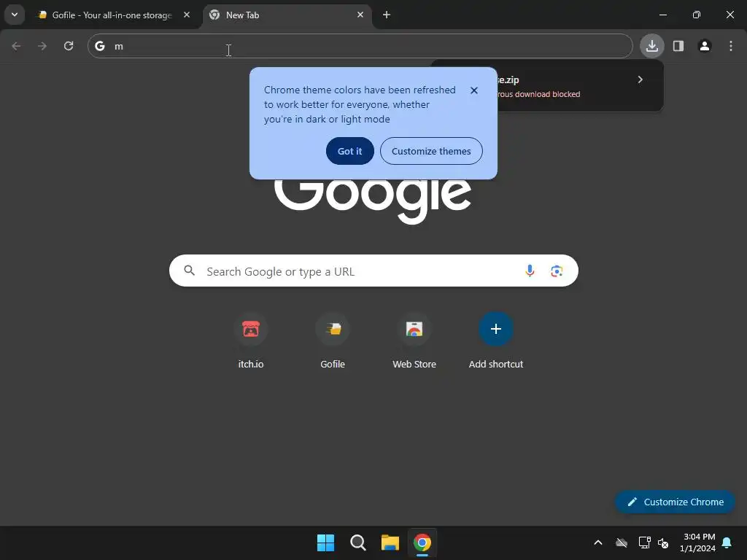The width and height of the screenshot is (747, 560).
Task: Toggle the side panel icon
Action: coord(678,46)
